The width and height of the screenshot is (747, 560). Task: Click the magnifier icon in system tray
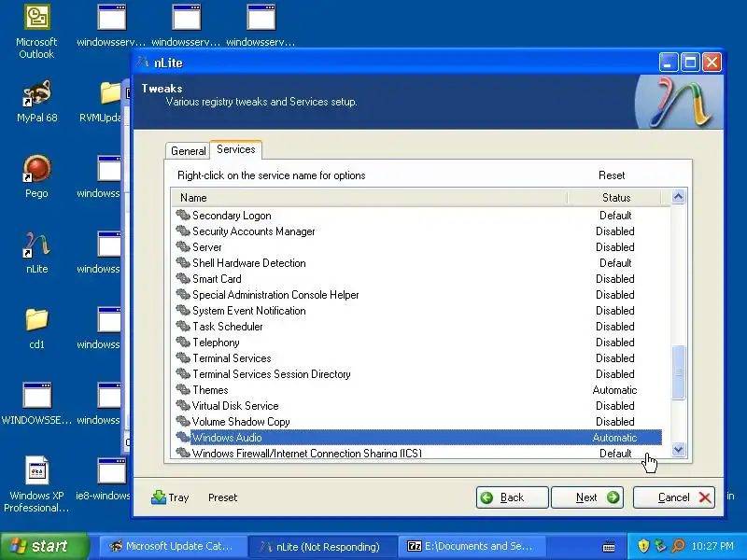(678, 546)
